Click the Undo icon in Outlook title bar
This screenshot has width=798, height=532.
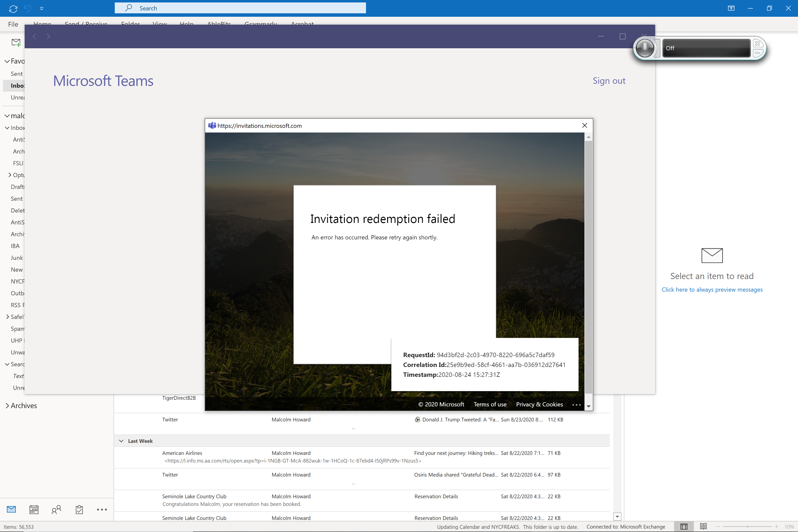click(28, 8)
